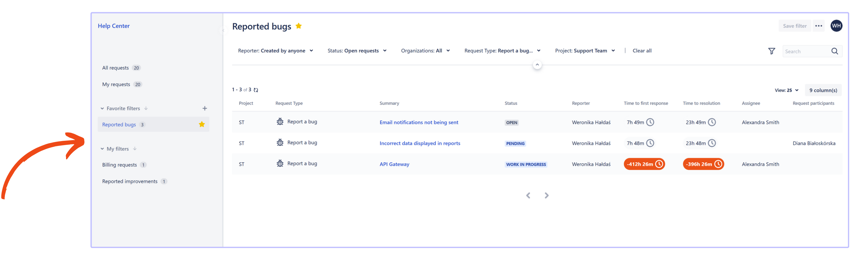This screenshot has width=868, height=266.
Task: Click the funnel filter icon
Action: tap(771, 51)
